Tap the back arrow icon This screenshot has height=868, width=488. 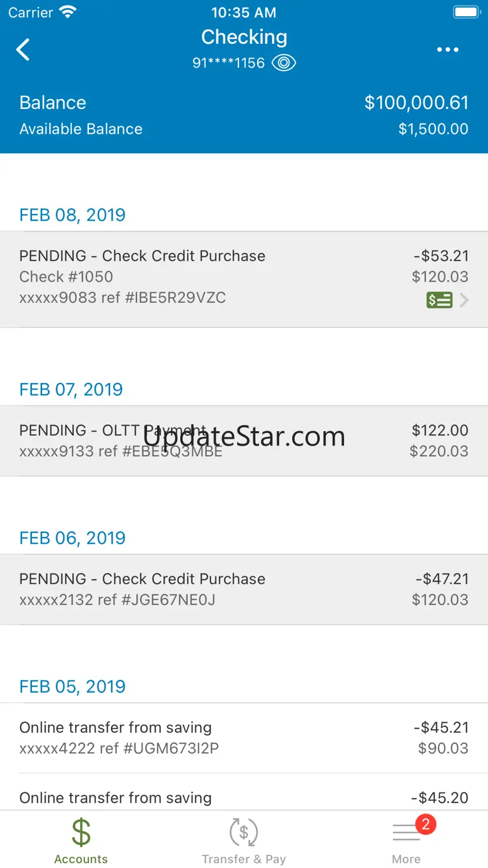click(x=23, y=49)
